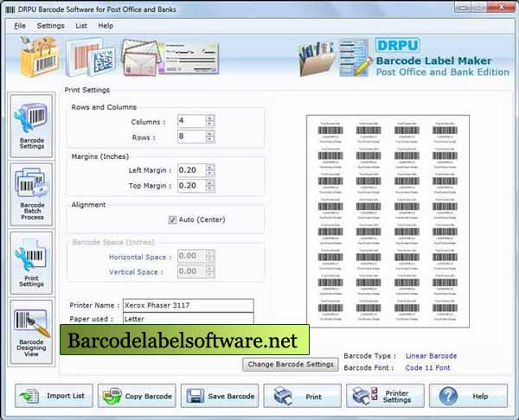Screen dimensions: 519x420
Task: Click the Printer Settings icon
Action: point(365,396)
